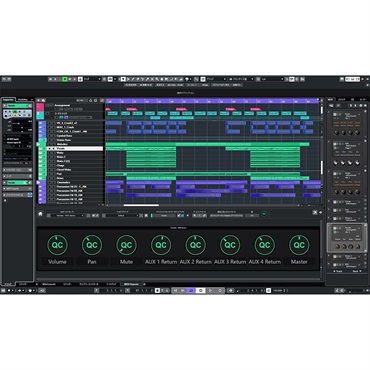This screenshot has height=370, width=370.
Task: Click the home icon in MIDI Remote panel
Action: (40, 214)
